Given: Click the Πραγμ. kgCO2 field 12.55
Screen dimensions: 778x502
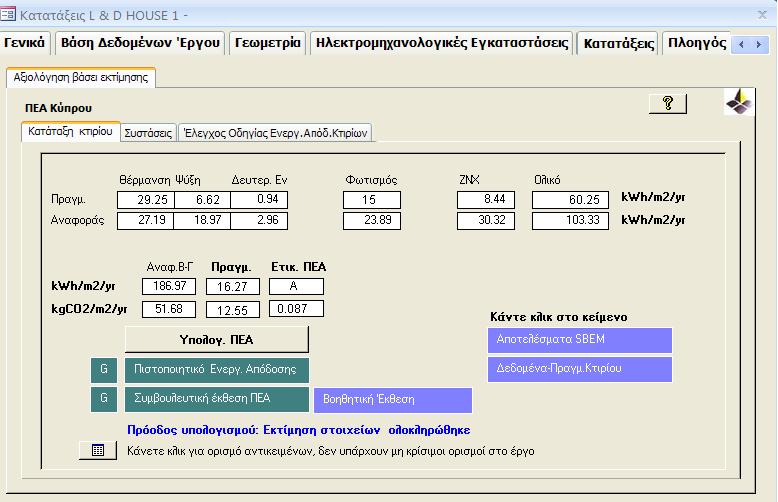Looking at the screenshot, I should (x=233, y=310).
